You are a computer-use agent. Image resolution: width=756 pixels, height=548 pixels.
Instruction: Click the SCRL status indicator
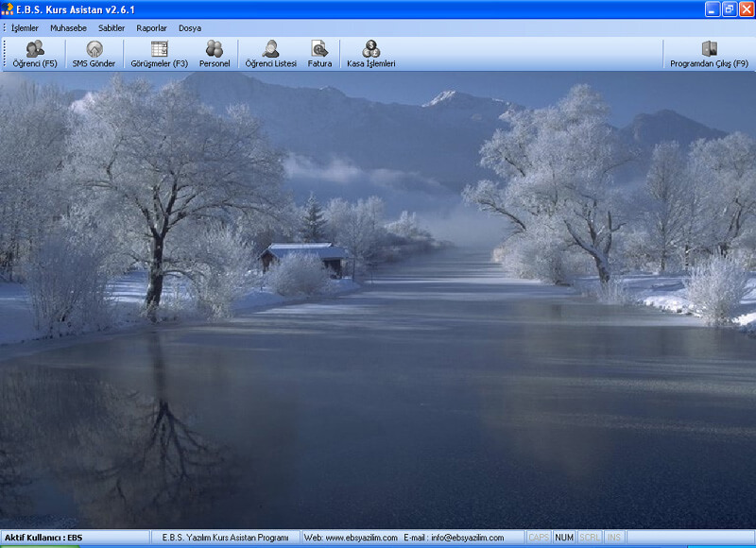click(589, 537)
